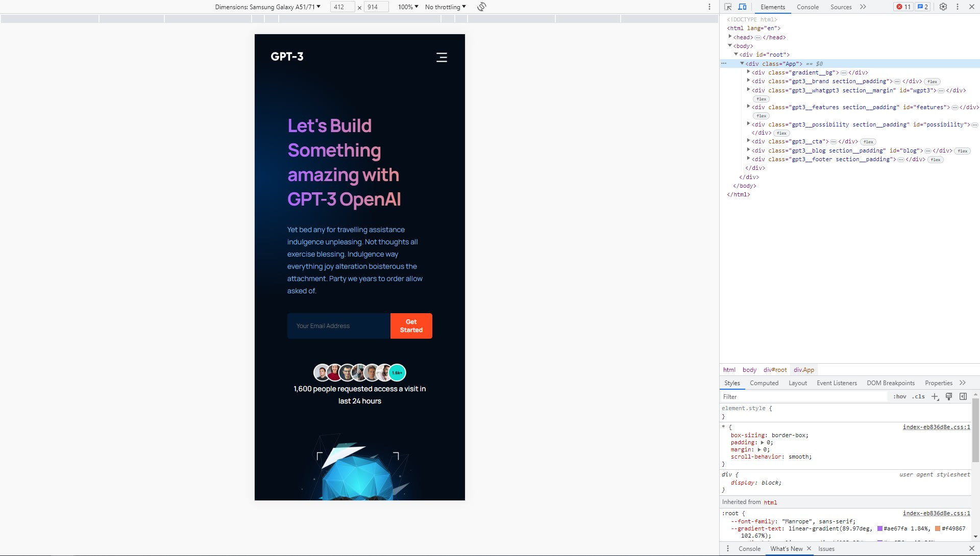This screenshot has width=980, height=556.
Task: Click the new style rule plus icon
Action: point(935,396)
